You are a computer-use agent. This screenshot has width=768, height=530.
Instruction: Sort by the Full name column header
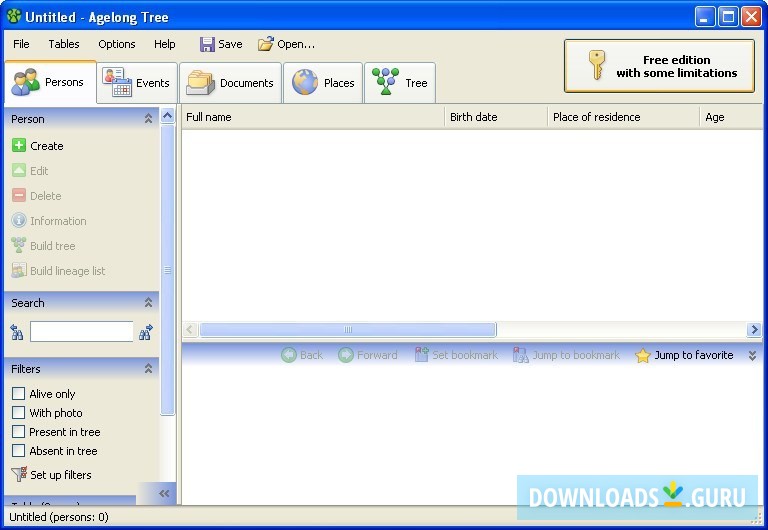(313, 117)
